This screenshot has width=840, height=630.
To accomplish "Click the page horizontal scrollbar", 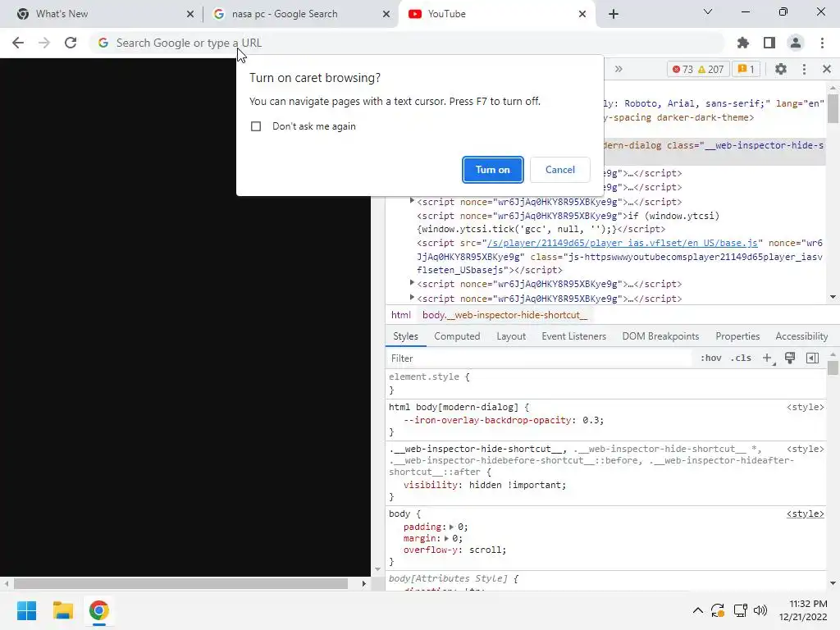I will tap(180, 583).
